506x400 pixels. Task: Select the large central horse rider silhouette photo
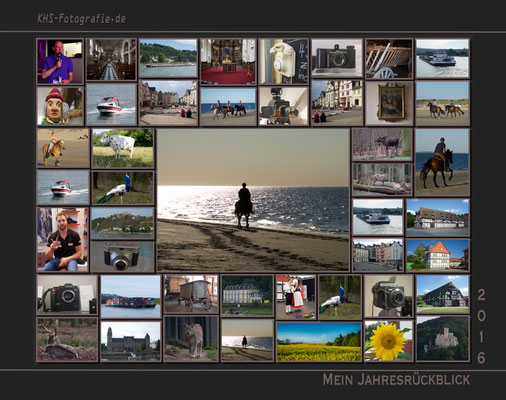click(253, 200)
